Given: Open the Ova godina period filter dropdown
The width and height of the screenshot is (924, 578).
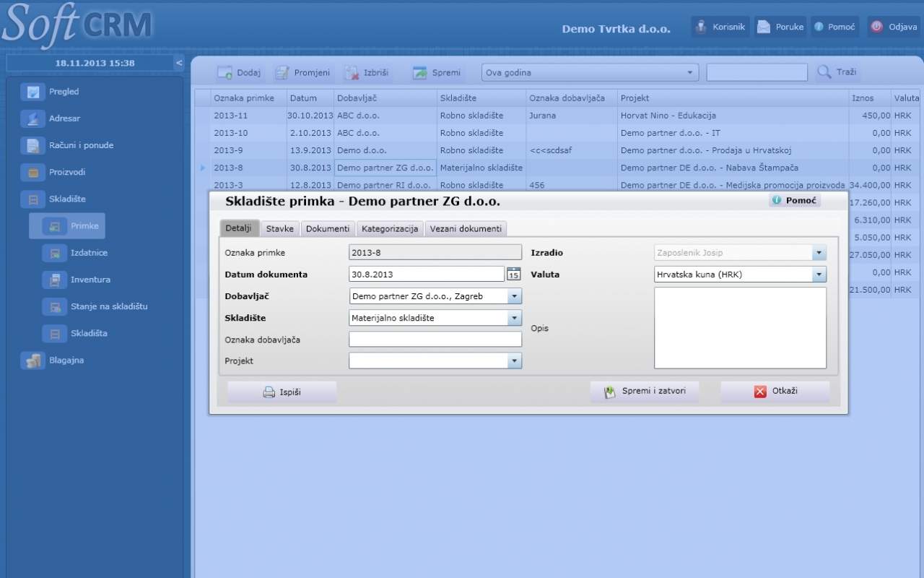Looking at the screenshot, I should tap(691, 73).
